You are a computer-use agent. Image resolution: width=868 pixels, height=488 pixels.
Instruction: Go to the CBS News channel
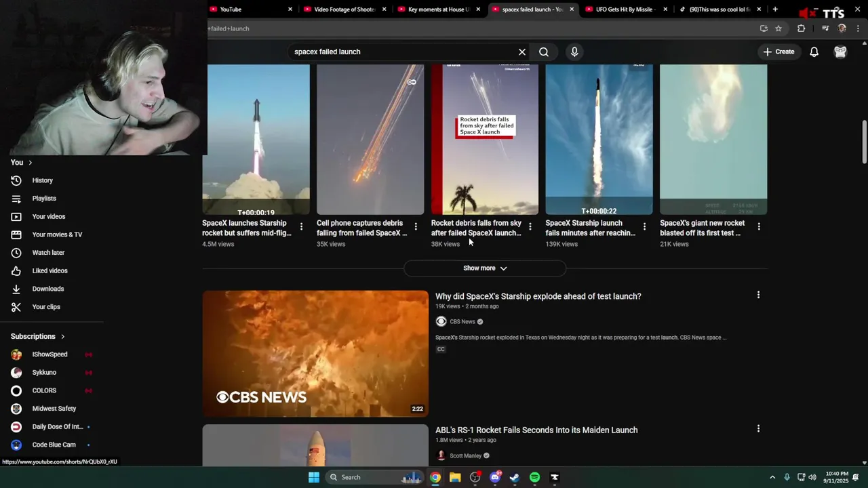tap(462, 321)
